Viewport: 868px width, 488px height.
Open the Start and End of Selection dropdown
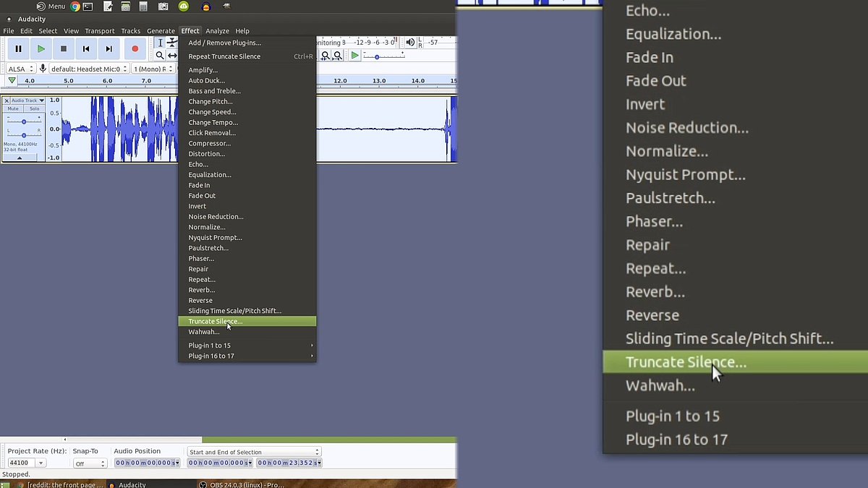click(x=253, y=452)
